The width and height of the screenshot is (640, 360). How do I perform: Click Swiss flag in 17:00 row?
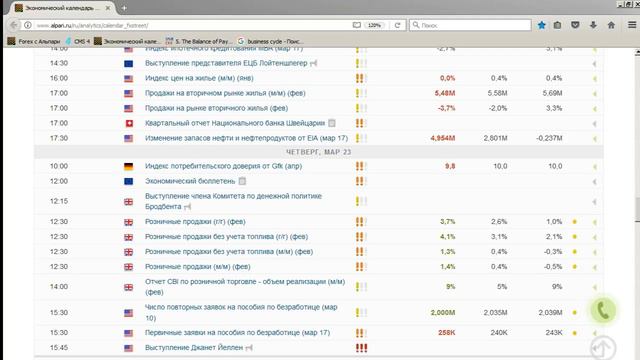[x=129, y=123]
